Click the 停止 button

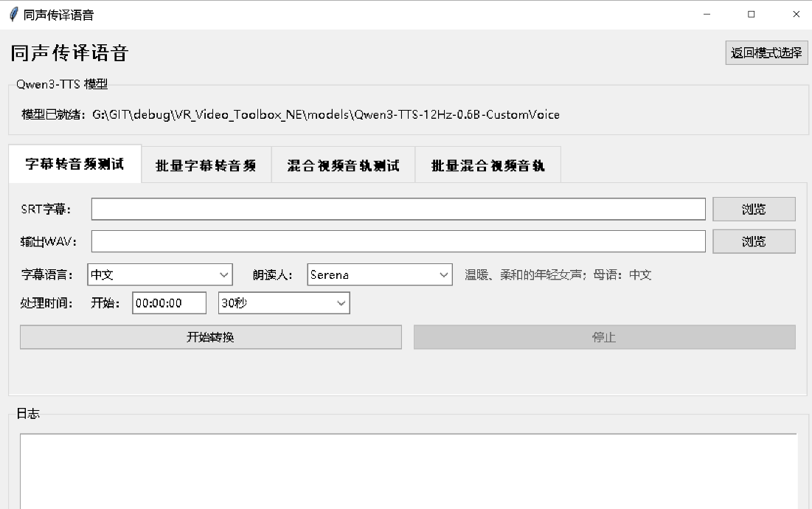pos(604,337)
